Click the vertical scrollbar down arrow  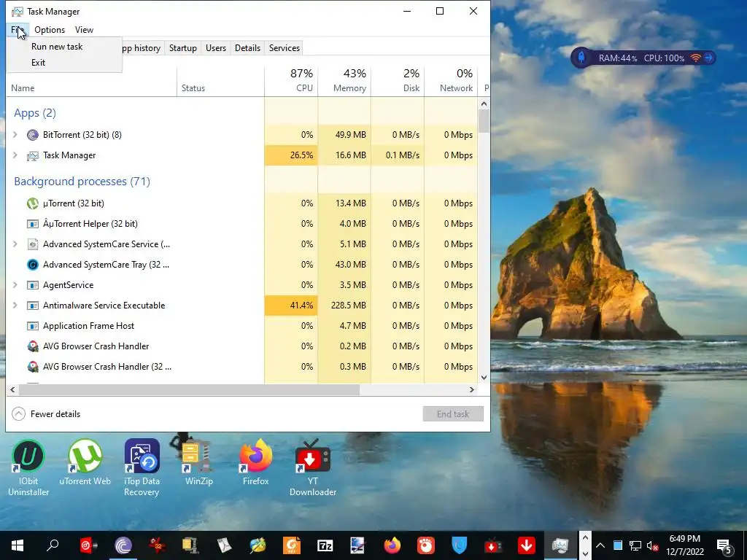484,378
